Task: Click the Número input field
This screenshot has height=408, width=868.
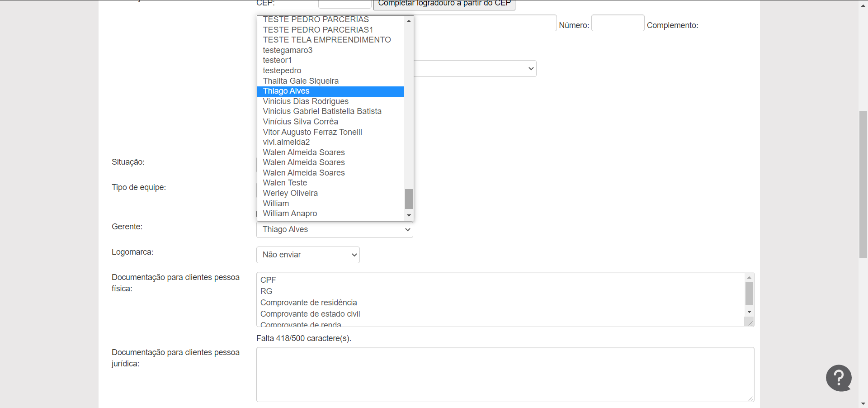Action: tap(618, 23)
